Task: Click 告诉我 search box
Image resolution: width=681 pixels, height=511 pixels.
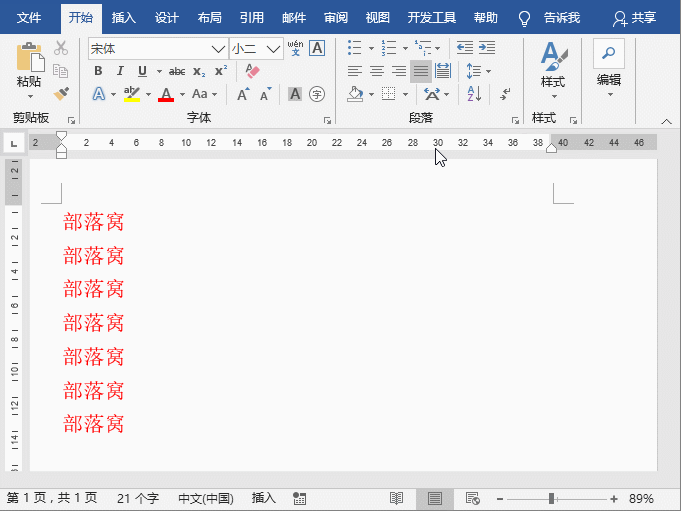Action: pos(562,18)
